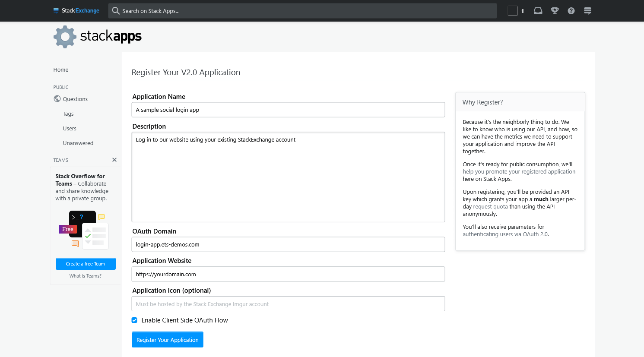Open What is Teams? link
This screenshot has width=644, height=357.
coord(86,276)
